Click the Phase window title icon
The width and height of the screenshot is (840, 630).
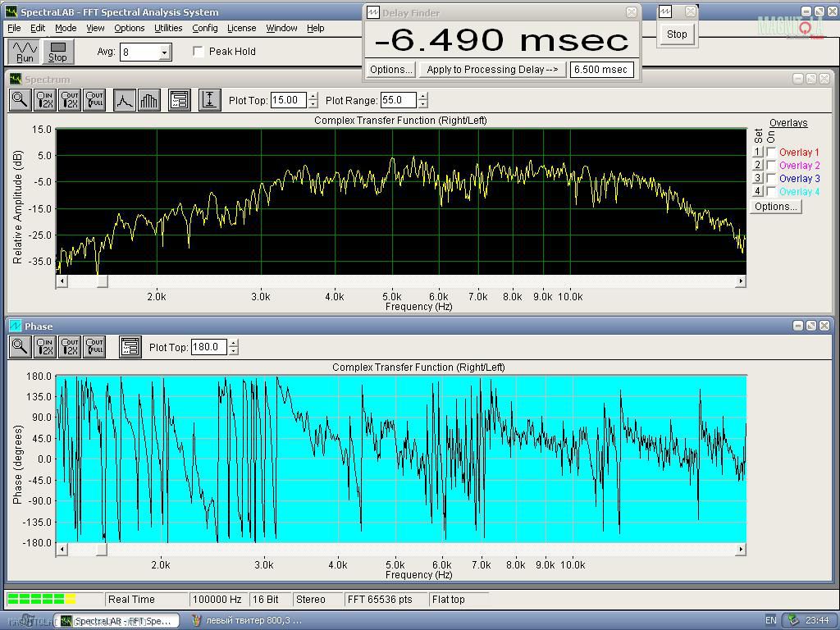[x=16, y=326]
